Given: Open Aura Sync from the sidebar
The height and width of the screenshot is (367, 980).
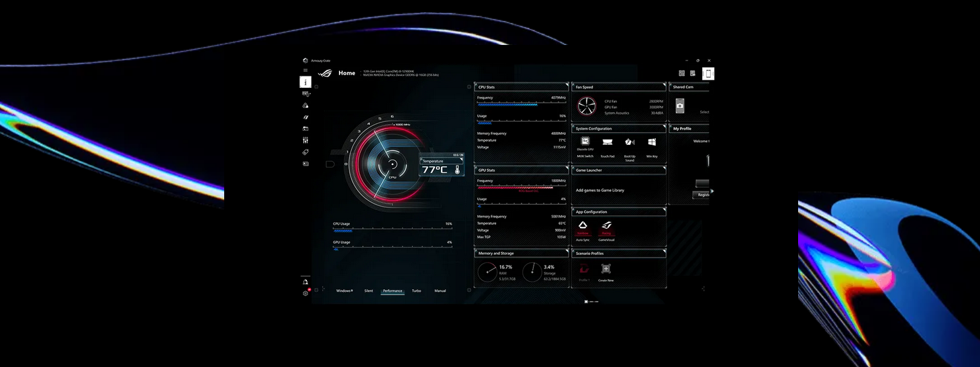Looking at the screenshot, I should point(305,105).
